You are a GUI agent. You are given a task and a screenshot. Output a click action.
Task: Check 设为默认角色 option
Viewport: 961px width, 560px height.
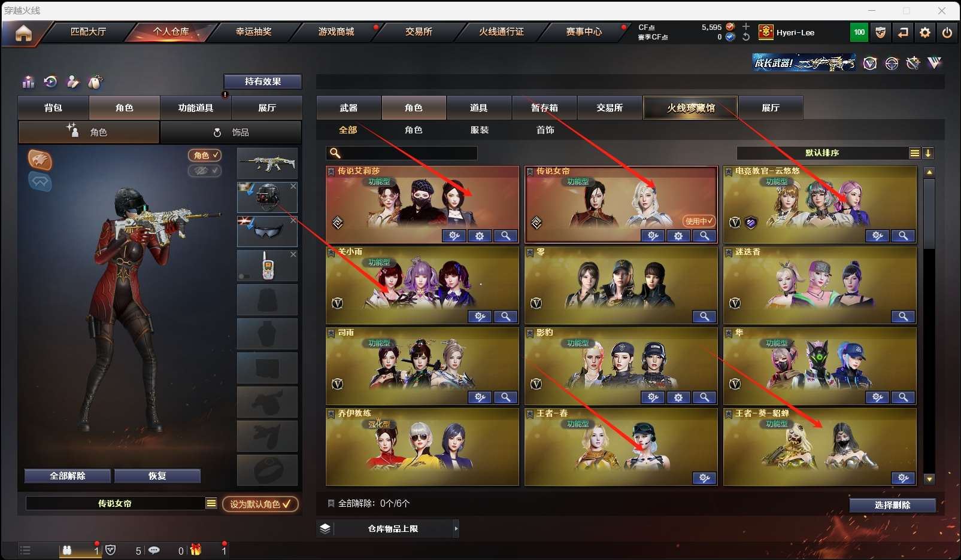tap(260, 504)
